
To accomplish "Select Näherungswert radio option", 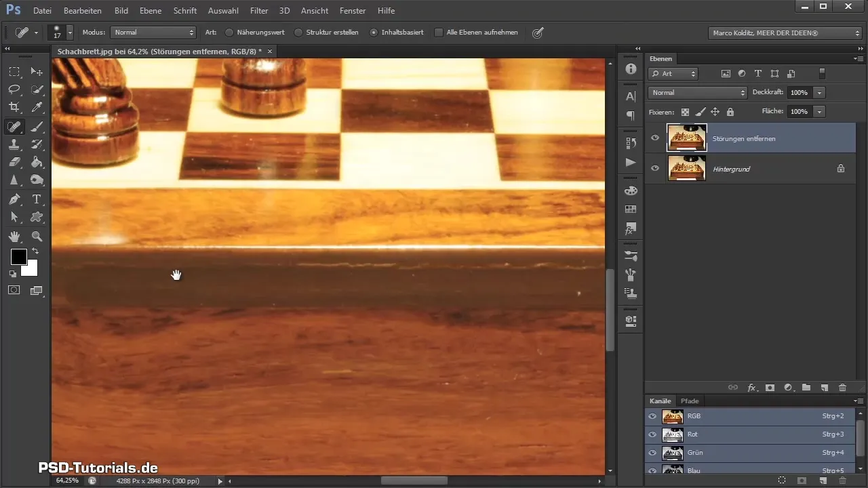I will pyautogui.click(x=229, y=33).
